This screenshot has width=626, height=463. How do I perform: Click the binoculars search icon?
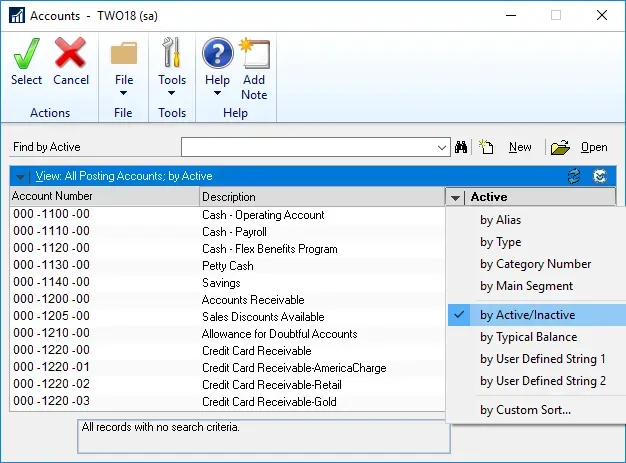pyautogui.click(x=462, y=147)
